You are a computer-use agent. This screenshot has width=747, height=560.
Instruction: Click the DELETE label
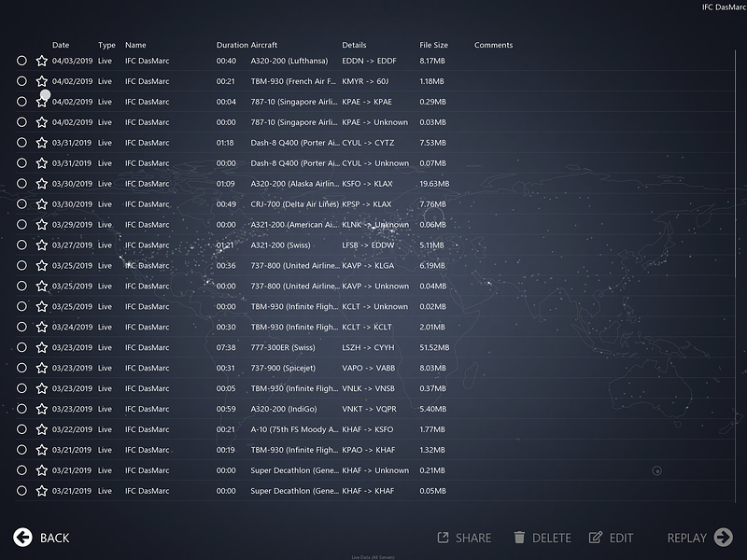tap(551, 539)
